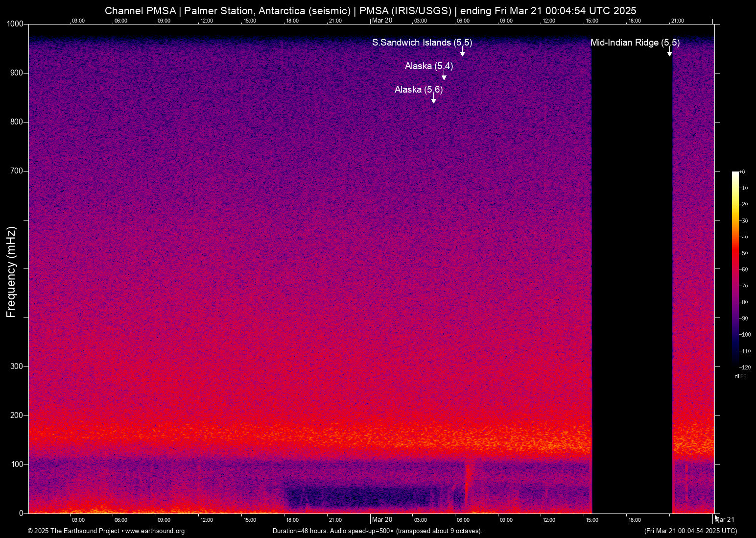The image size is (756, 538).
Task: Select the Mid-Indian Ridge (5.5) marker
Action: [635, 43]
